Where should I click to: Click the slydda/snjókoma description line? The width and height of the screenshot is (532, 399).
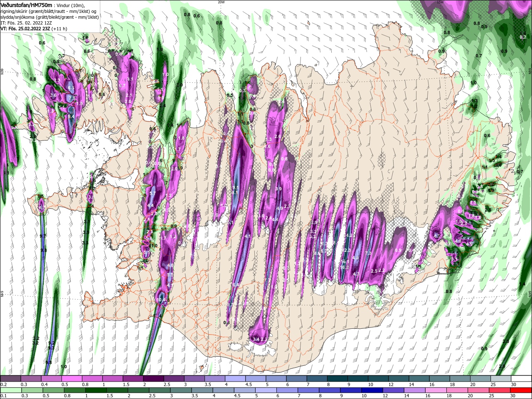point(49,17)
